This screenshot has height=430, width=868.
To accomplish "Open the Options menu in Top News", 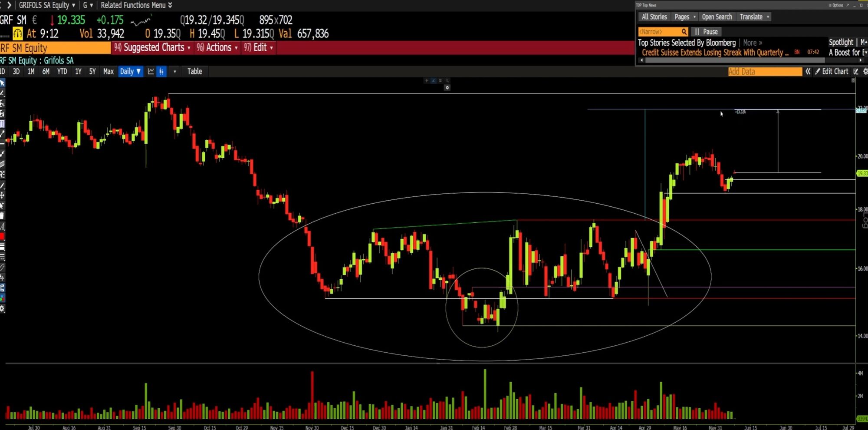I will click(x=836, y=5).
